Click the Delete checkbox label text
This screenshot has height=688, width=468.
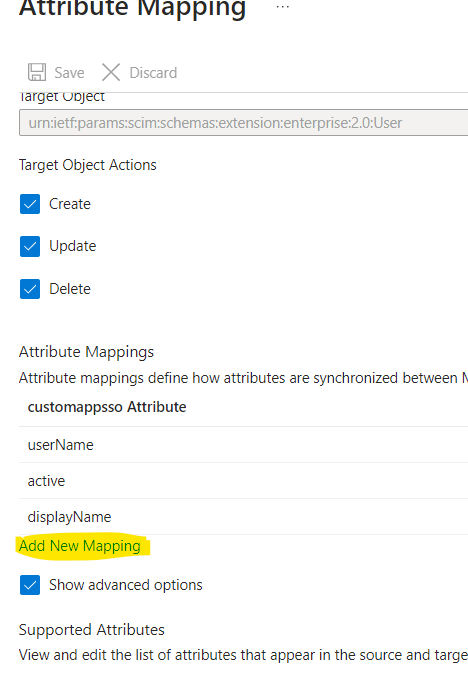pyautogui.click(x=70, y=289)
